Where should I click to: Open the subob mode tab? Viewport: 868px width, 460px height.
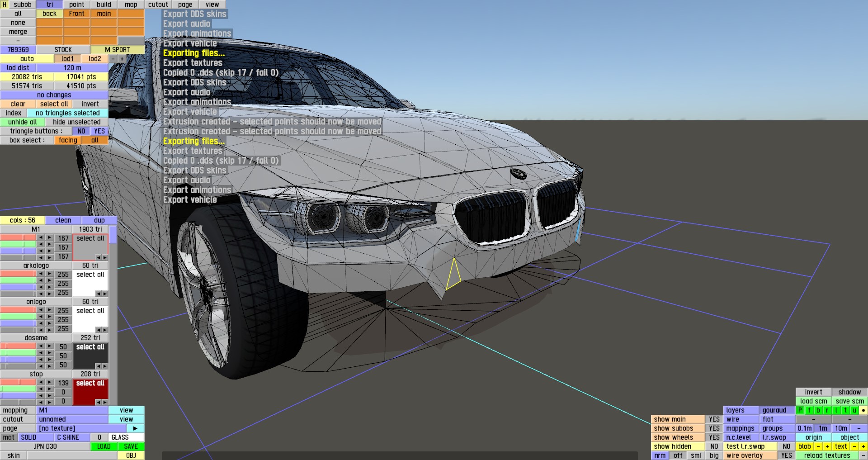pos(23,5)
